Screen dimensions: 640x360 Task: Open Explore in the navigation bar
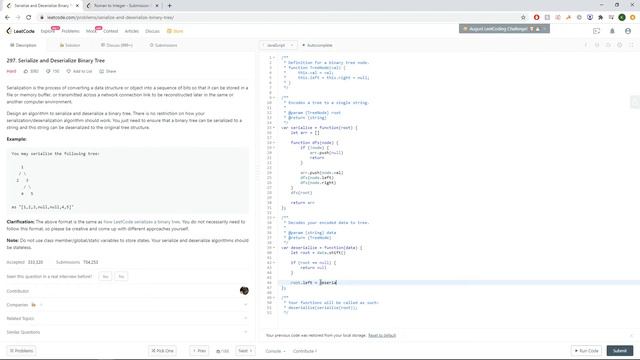click(x=47, y=31)
